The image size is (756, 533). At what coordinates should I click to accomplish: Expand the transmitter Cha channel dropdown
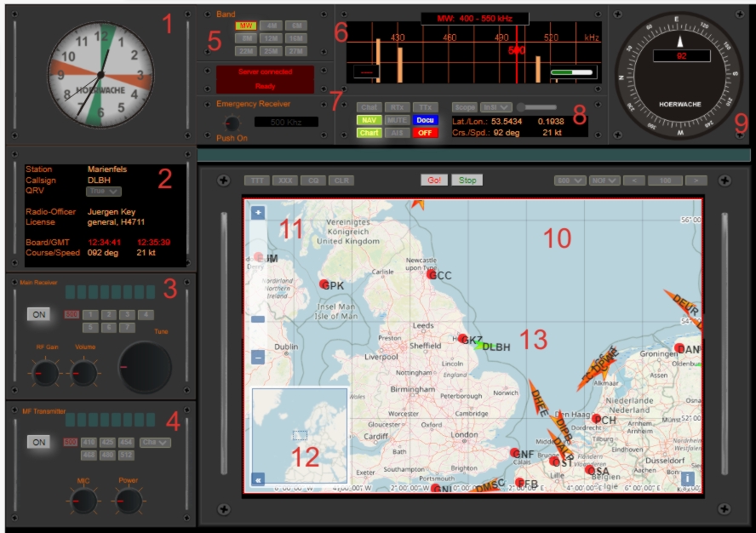(x=156, y=442)
